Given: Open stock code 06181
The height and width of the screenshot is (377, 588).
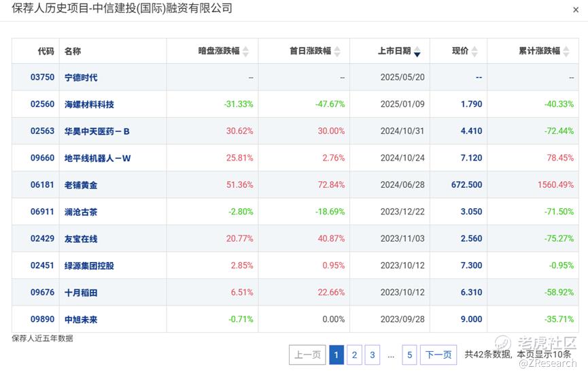Looking at the screenshot, I should (x=42, y=184).
